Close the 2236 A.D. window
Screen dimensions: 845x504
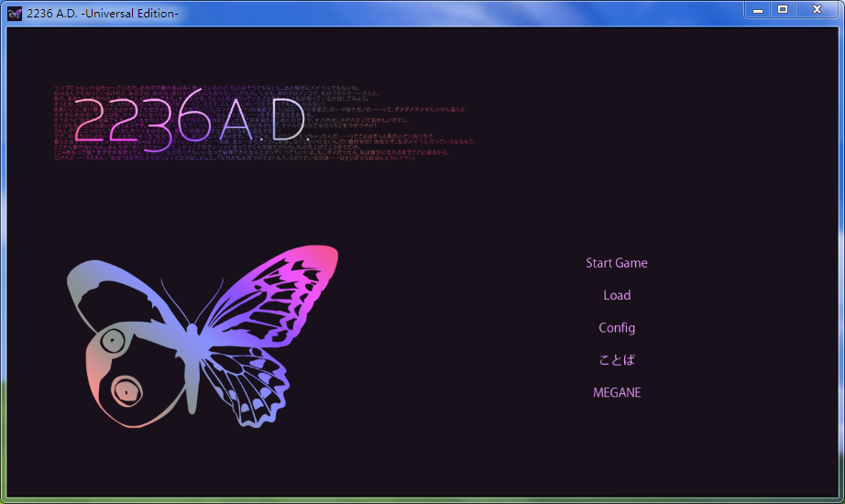point(815,10)
